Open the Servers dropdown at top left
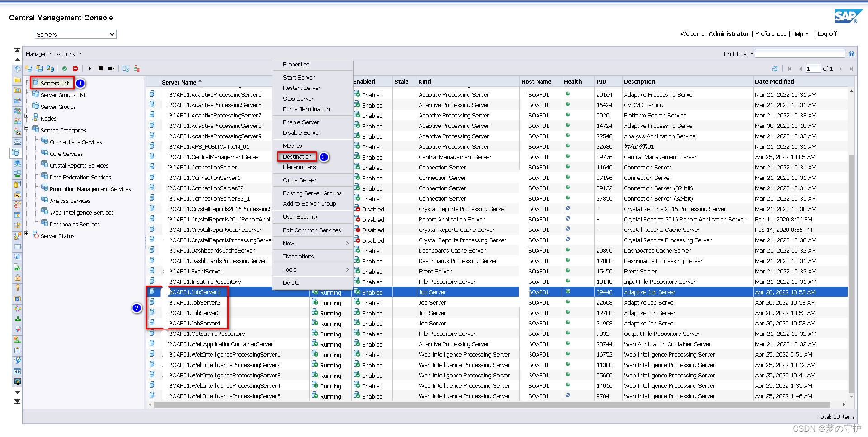The width and height of the screenshot is (868, 437). click(x=75, y=34)
